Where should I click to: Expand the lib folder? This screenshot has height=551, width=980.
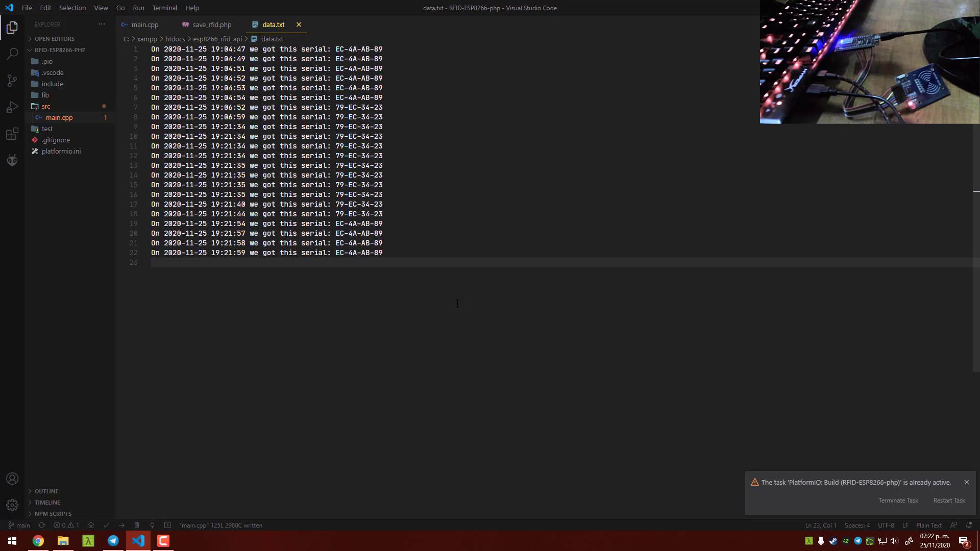pos(45,95)
